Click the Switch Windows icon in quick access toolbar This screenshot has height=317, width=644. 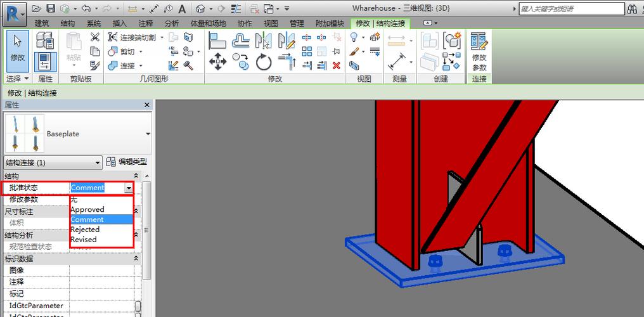[269, 8]
